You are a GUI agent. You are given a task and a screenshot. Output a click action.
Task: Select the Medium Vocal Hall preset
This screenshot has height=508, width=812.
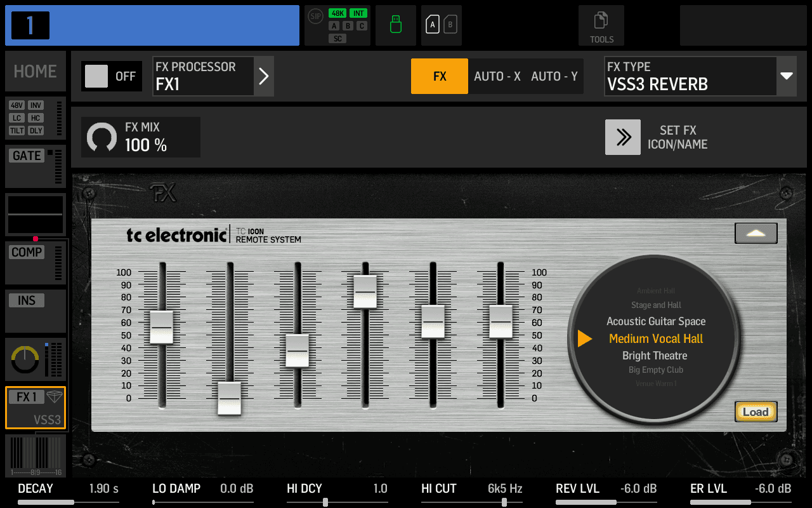coord(656,338)
